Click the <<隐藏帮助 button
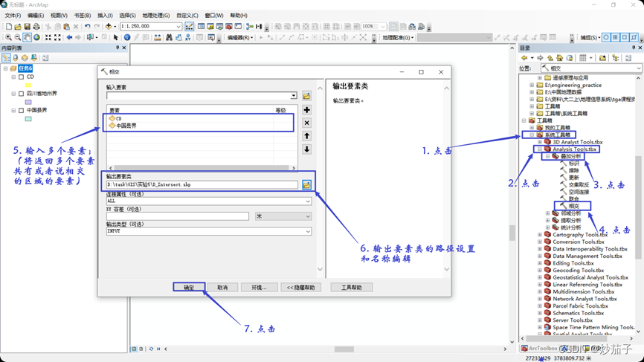Image resolution: width=644 pixels, height=362 pixels. [x=301, y=288]
